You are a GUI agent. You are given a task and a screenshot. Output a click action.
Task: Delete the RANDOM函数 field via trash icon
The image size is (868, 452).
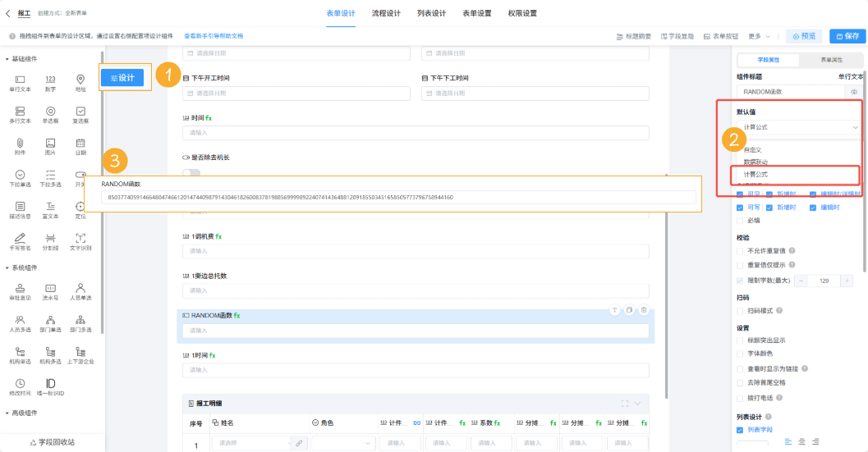click(x=644, y=310)
